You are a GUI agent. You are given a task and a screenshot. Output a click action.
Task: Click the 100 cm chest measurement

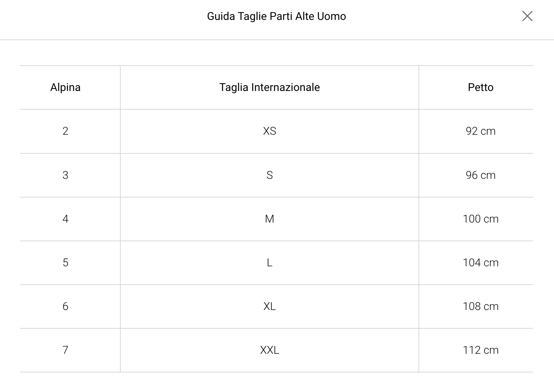[x=481, y=219]
